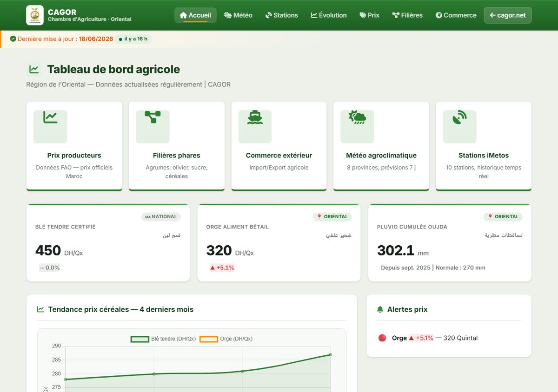Click the 0.0% change indicator
This screenshot has height=392, width=558.
(x=49, y=268)
